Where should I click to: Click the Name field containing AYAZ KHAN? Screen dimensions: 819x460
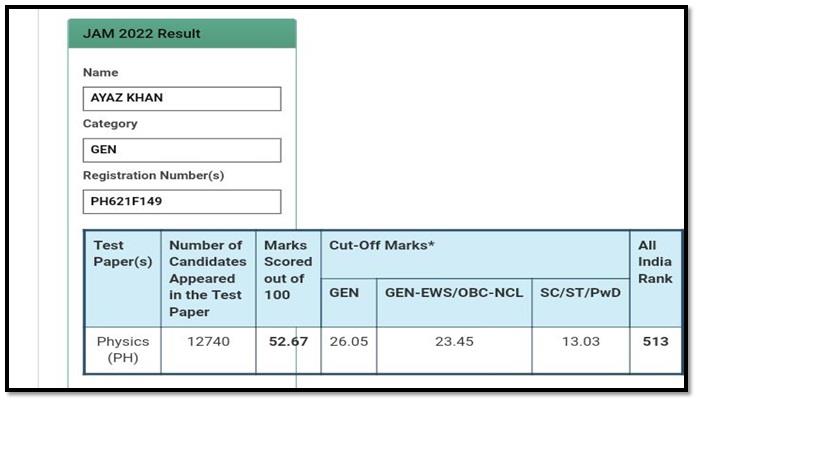click(182, 99)
